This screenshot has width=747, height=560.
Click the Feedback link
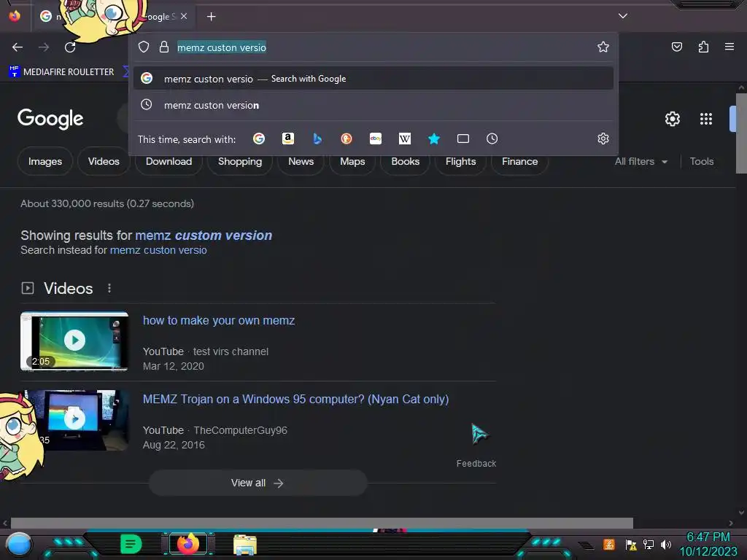pos(476,463)
